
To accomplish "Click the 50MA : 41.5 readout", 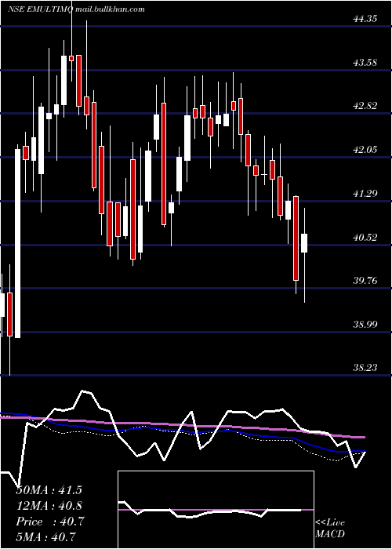I will [x=49, y=490].
